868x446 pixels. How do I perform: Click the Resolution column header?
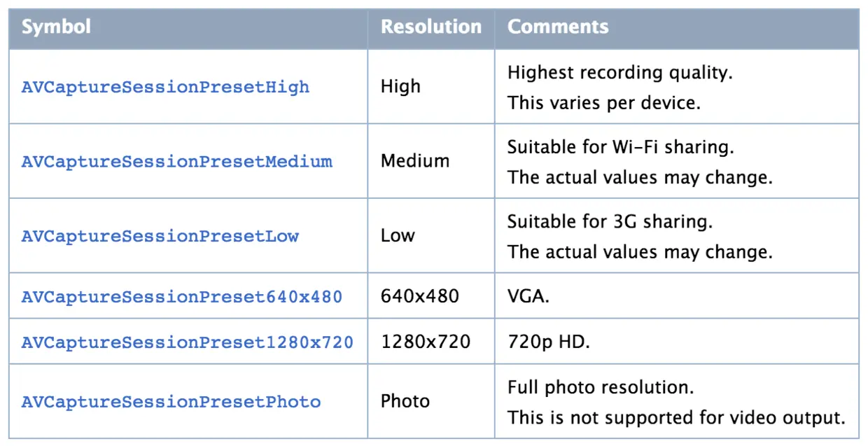[430, 27]
